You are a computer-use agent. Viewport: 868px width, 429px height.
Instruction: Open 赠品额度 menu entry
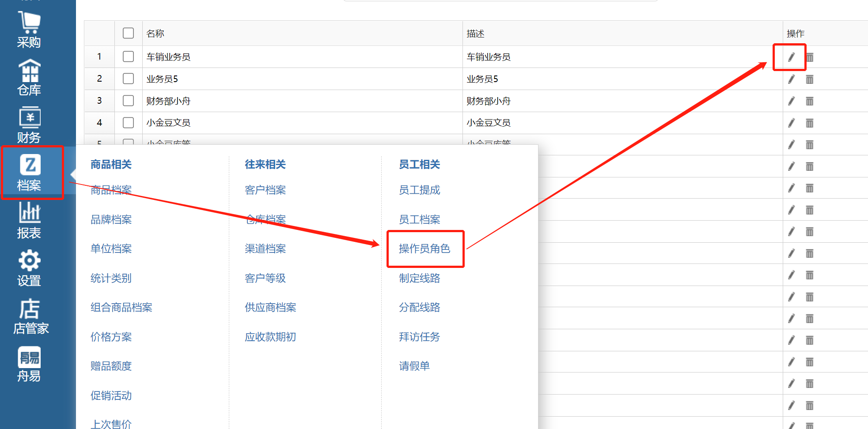(111, 366)
